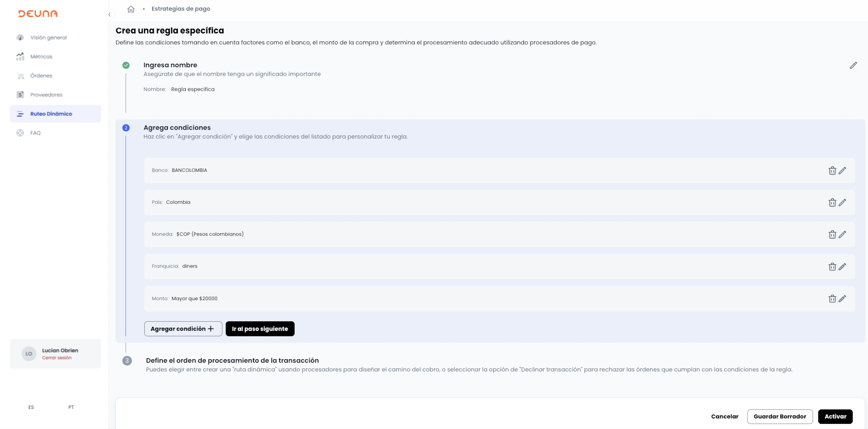
Task: Edit the Monto Mayor que $20000 condition
Action: point(842,299)
